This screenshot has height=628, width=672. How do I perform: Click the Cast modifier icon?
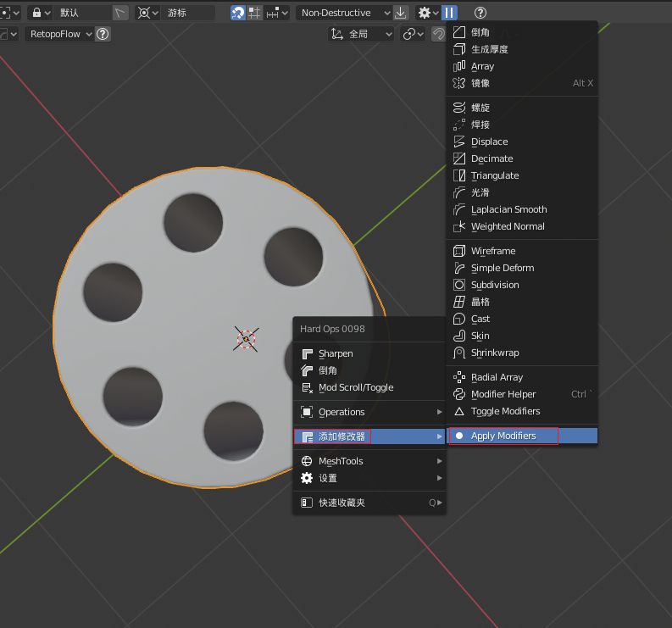pos(459,319)
